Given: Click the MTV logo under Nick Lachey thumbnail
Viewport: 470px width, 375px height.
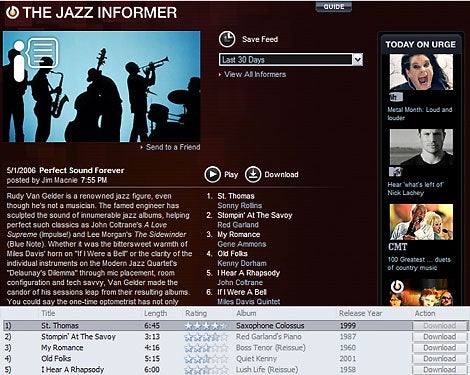Looking at the screenshot, I should [x=396, y=172].
